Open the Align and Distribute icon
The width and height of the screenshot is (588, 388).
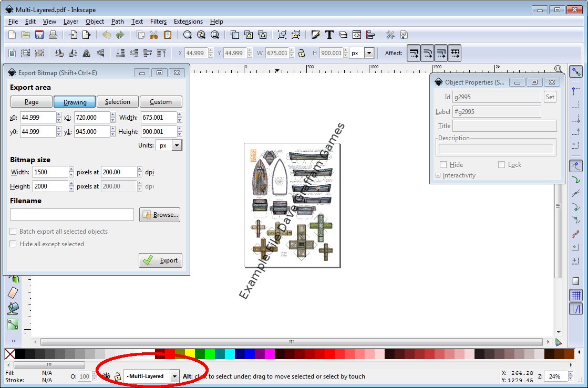tap(370, 35)
